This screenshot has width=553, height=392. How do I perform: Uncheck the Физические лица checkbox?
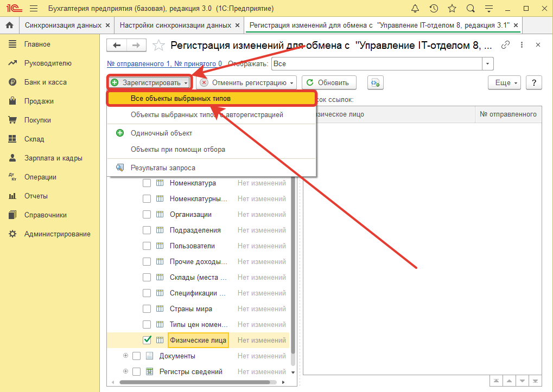(x=147, y=340)
